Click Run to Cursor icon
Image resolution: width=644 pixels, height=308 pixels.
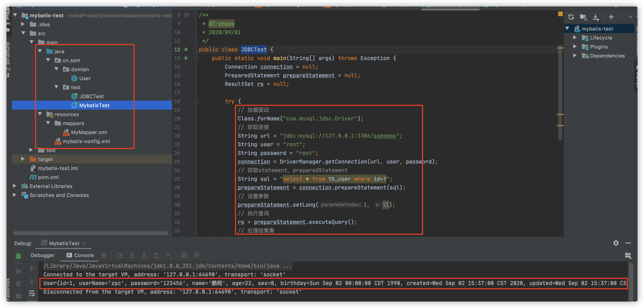(x=168, y=255)
